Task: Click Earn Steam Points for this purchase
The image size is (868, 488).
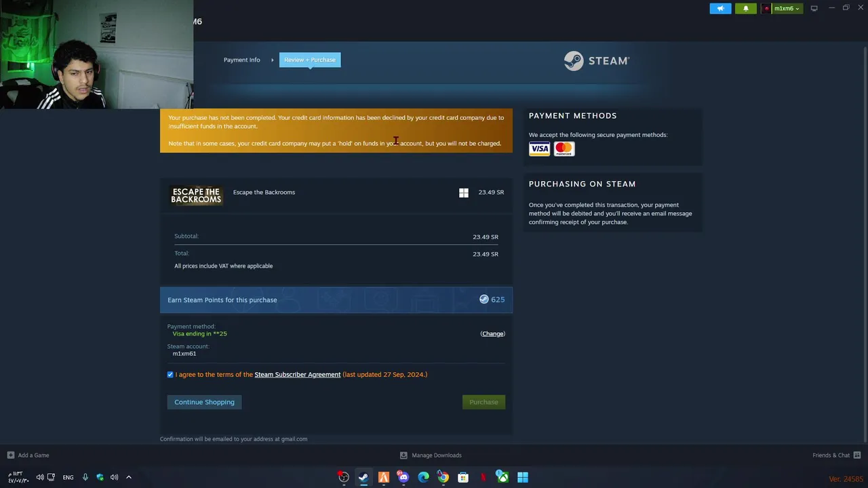Action: click(222, 300)
